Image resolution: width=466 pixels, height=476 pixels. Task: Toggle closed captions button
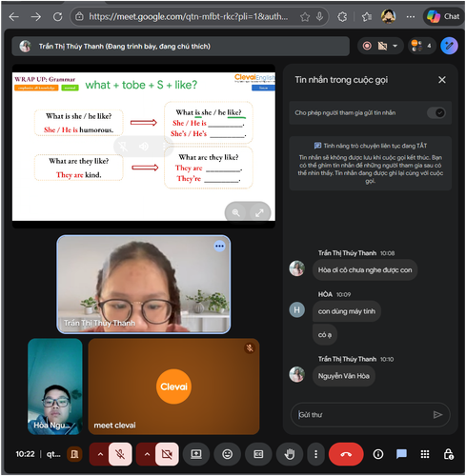258,454
